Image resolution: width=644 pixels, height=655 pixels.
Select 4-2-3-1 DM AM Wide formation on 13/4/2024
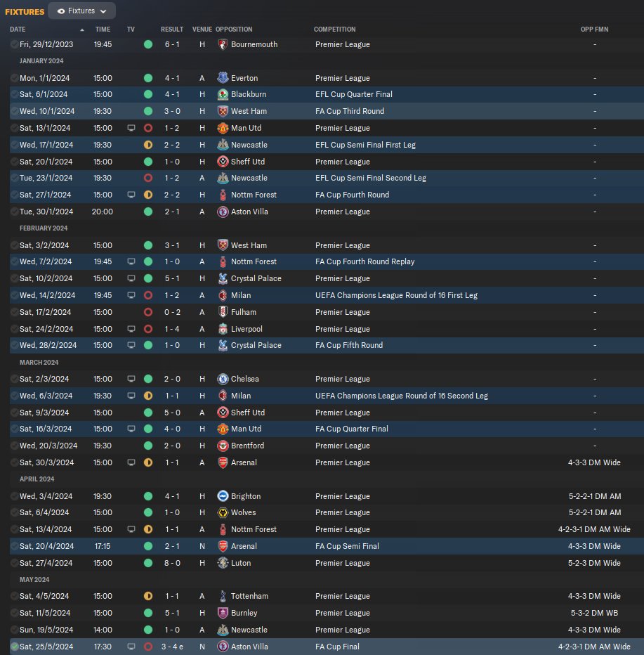pyautogui.click(x=594, y=529)
